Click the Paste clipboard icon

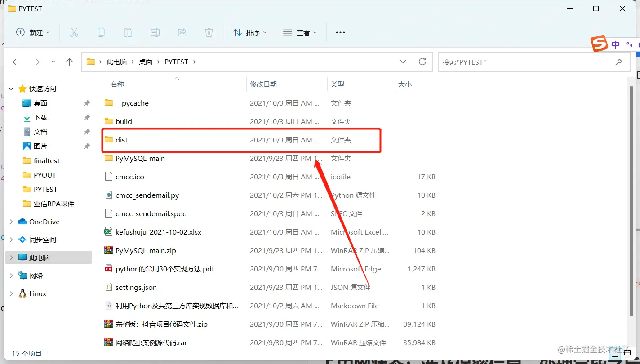pyautogui.click(x=128, y=32)
